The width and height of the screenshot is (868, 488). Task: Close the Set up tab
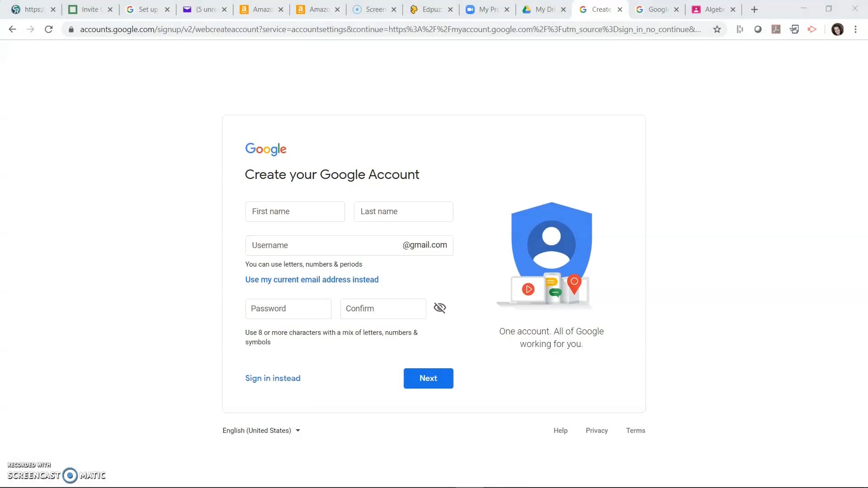(x=167, y=9)
